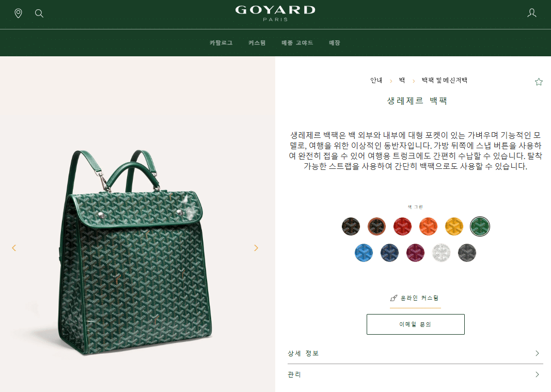Show previous product image arrow

pyautogui.click(x=14, y=248)
